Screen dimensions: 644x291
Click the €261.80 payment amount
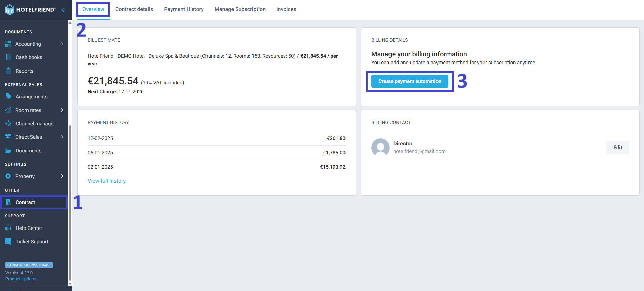(x=336, y=138)
